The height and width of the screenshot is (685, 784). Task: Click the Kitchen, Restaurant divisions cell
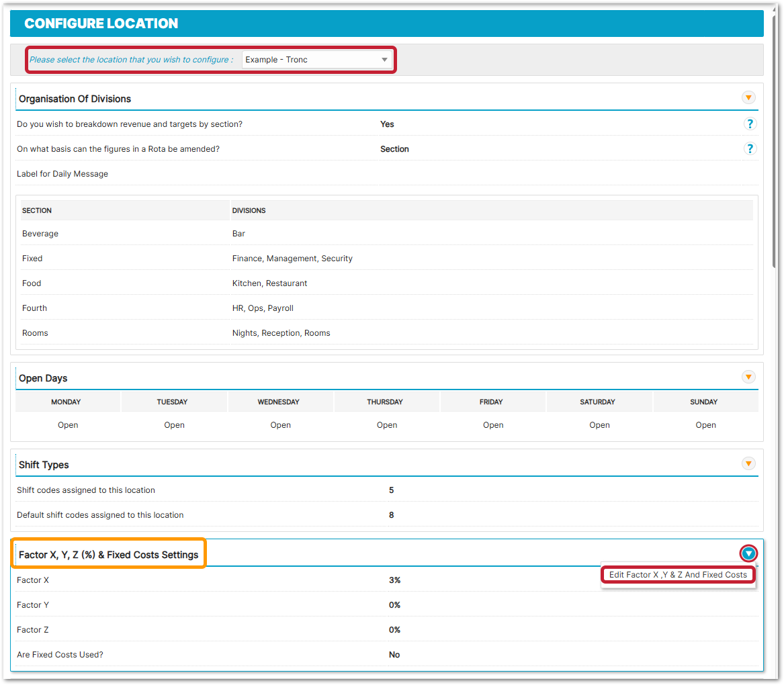tap(269, 283)
